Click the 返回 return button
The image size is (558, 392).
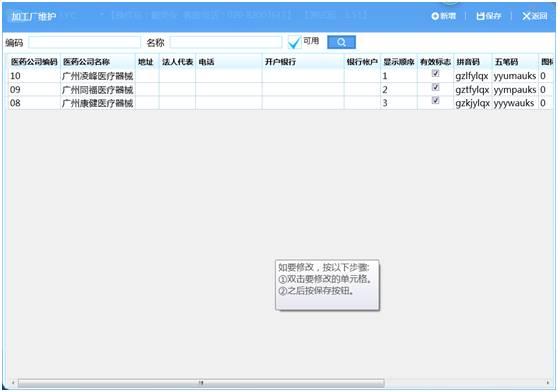(x=535, y=16)
